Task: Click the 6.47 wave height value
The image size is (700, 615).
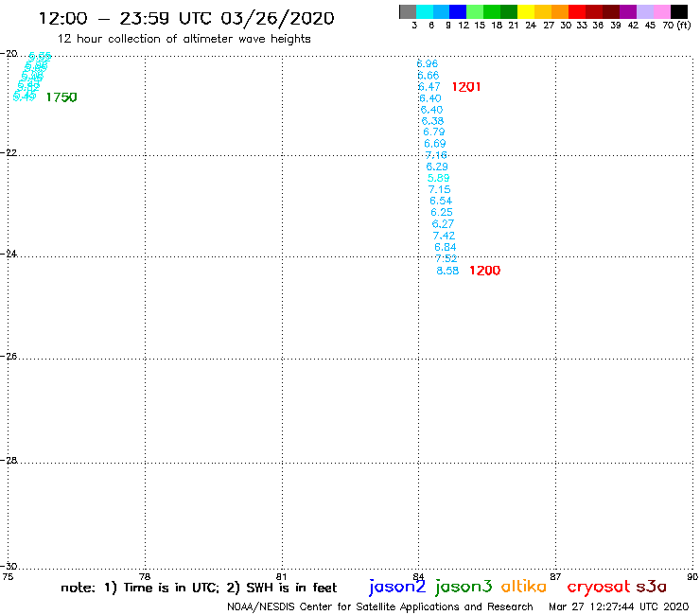Action: pyautogui.click(x=429, y=87)
